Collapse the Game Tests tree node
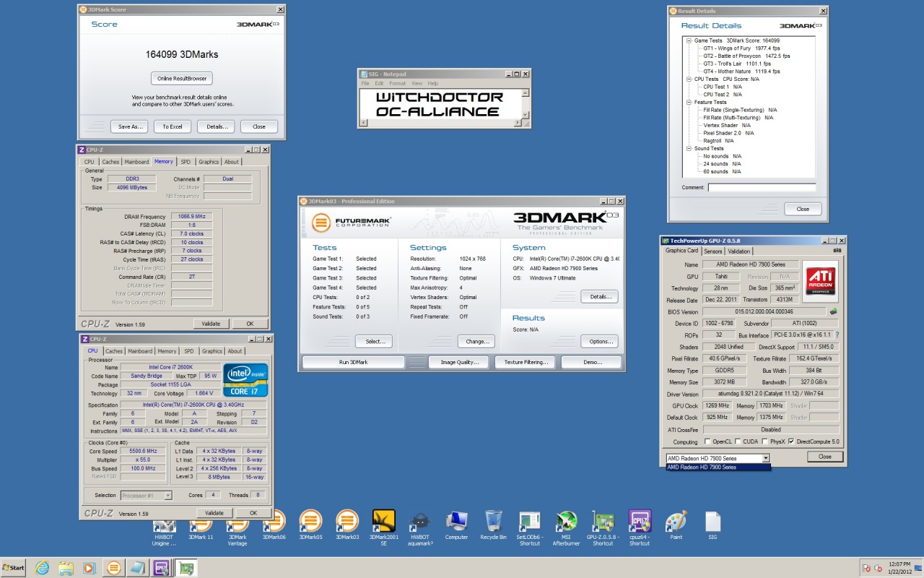924x578 pixels. [689, 40]
